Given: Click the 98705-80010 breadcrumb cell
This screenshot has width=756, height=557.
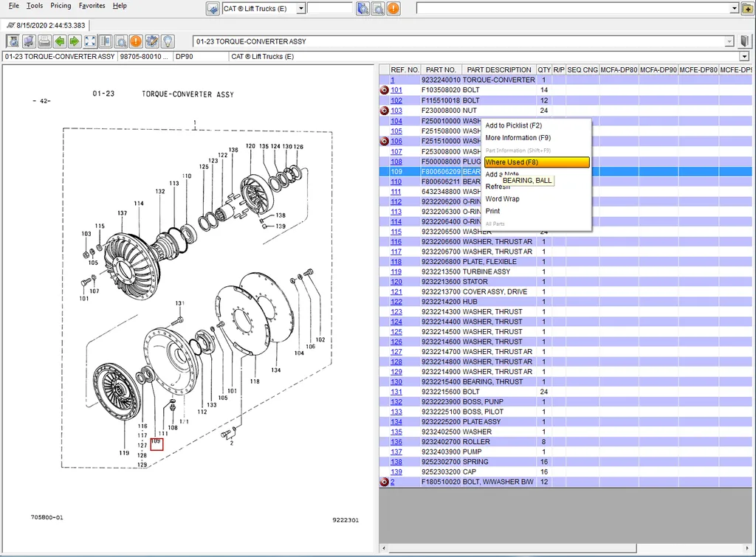Looking at the screenshot, I should [x=145, y=56].
